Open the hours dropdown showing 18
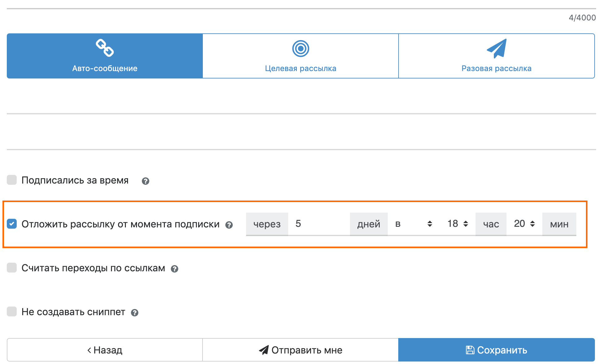598x364 pixels. (458, 224)
